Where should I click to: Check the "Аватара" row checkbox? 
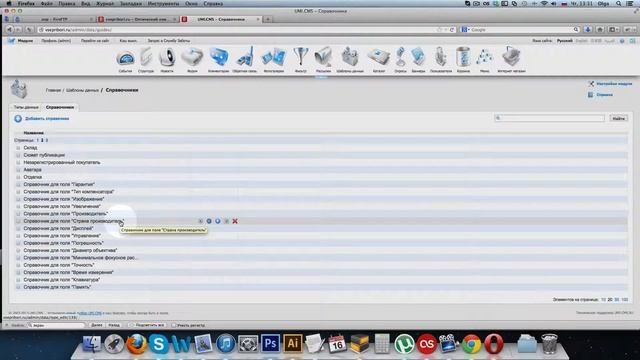point(18,170)
